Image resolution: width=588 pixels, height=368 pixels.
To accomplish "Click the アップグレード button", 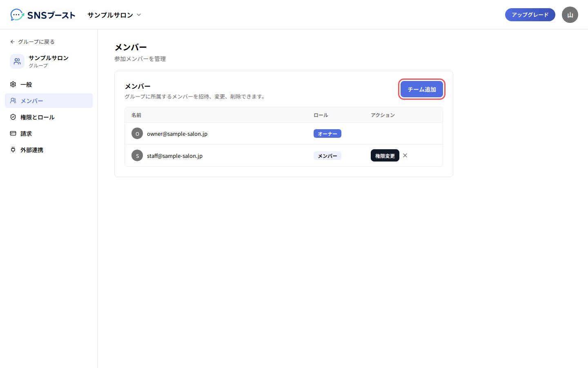I will (530, 15).
